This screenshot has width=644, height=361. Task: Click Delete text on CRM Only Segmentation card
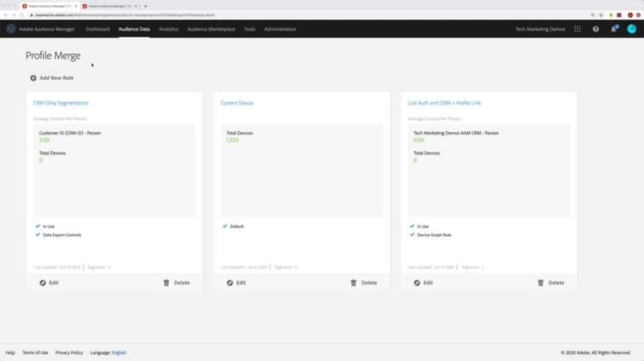coord(182,283)
